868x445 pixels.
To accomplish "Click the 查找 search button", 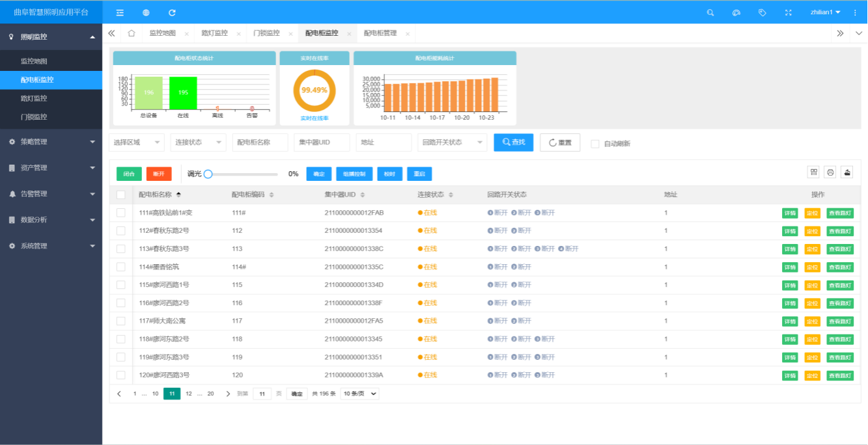I will 513,142.
